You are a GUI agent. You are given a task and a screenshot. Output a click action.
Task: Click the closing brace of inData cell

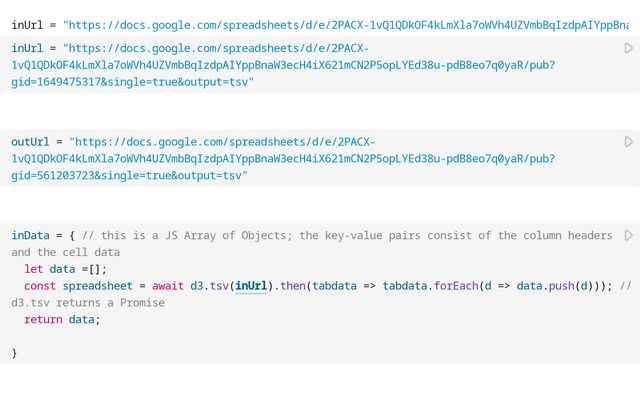[x=14, y=353]
